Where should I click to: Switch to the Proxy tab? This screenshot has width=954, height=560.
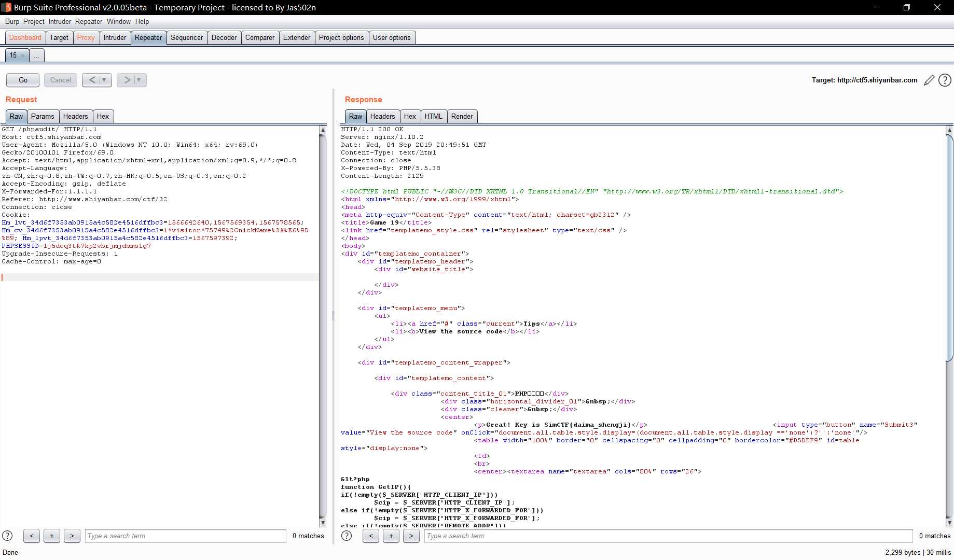click(x=86, y=37)
